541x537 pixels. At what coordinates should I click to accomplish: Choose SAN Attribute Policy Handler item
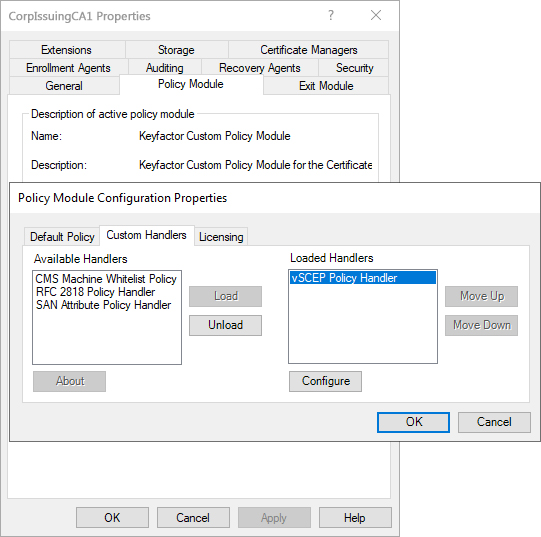[103, 305]
